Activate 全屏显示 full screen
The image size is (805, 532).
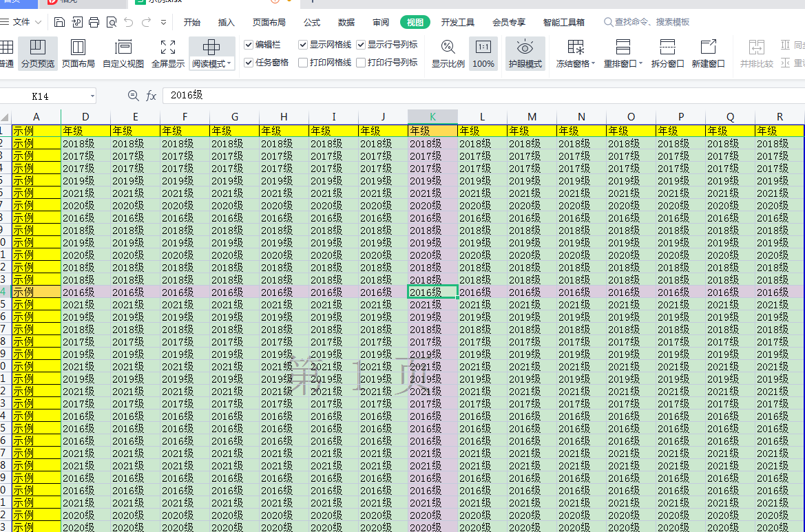(168, 54)
